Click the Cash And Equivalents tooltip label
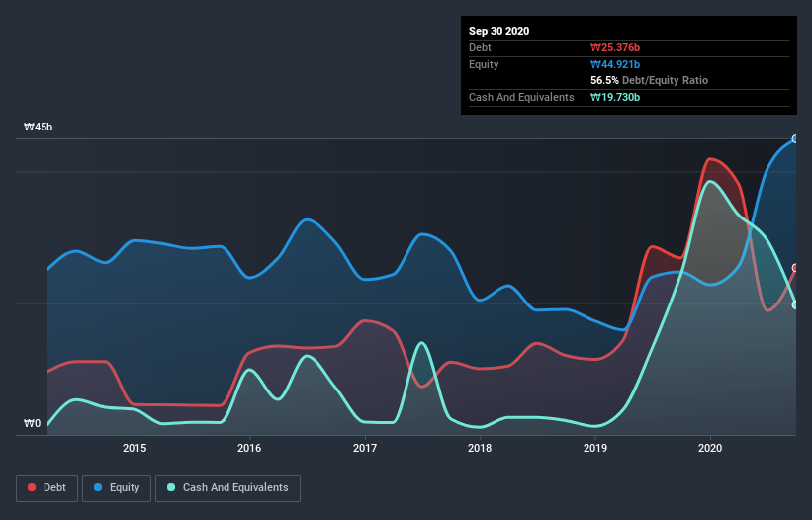 click(521, 97)
